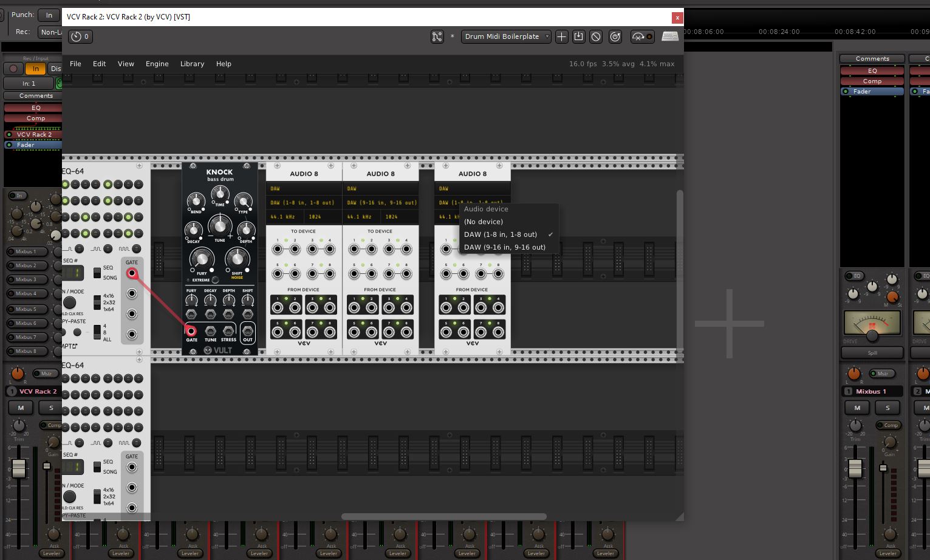Viewport: 930px width, 560px height.
Task: Open the Drum Midi Boilerplate preset dropdown
Action: [505, 36]
